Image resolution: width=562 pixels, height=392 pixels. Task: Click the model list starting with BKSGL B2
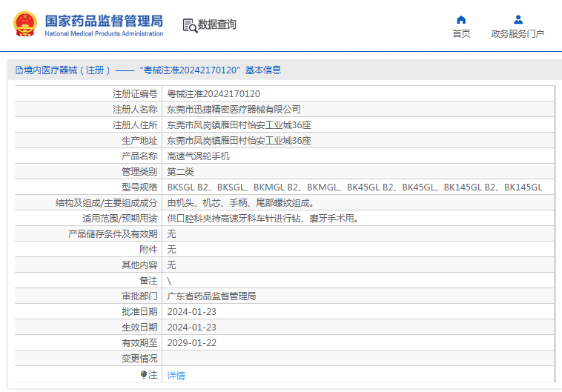tap(355, 187)
